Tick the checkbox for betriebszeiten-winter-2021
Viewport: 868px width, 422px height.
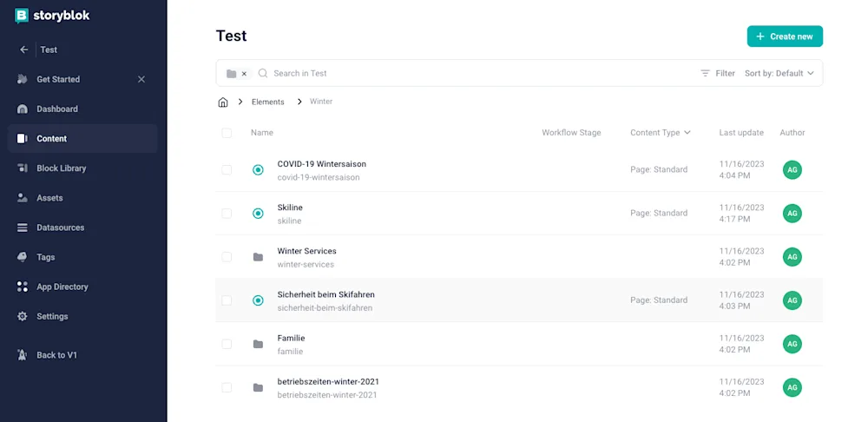pyautogui.click(x=227, y=387)
